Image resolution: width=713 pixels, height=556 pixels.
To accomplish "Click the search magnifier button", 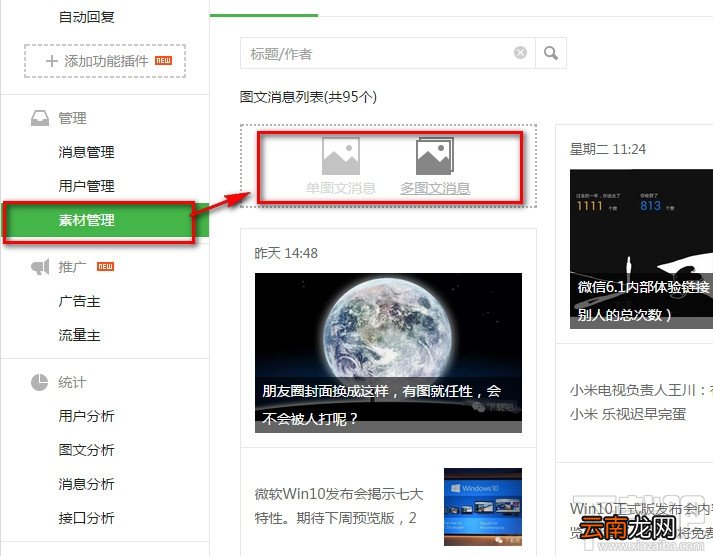I will pyautogui.click(x=551, y=53).
